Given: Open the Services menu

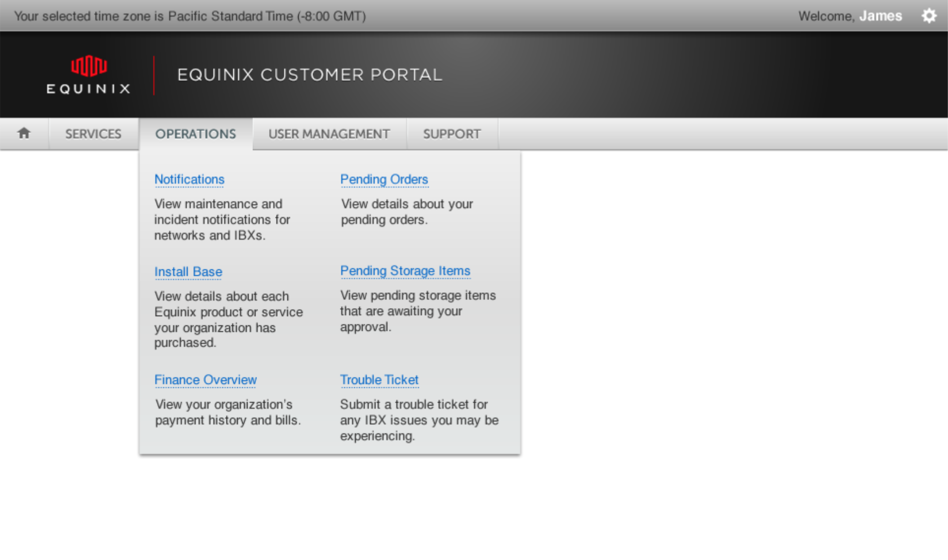Looking at the screenshot, I should tap(93, 134).
